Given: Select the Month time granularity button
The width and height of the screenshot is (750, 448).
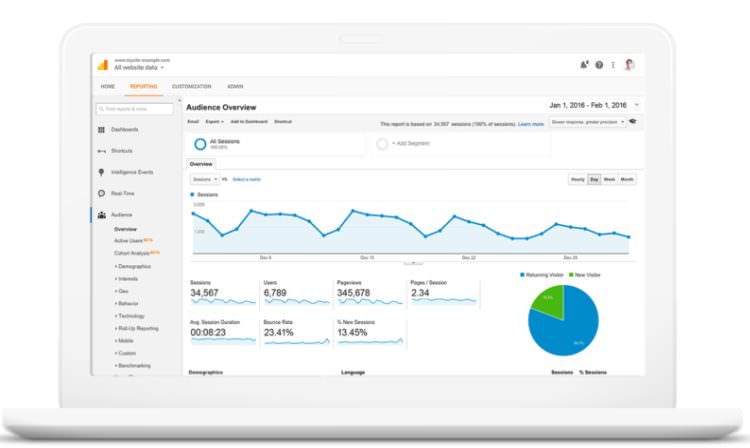Looking at the screenshot, I should click(627, 179).
